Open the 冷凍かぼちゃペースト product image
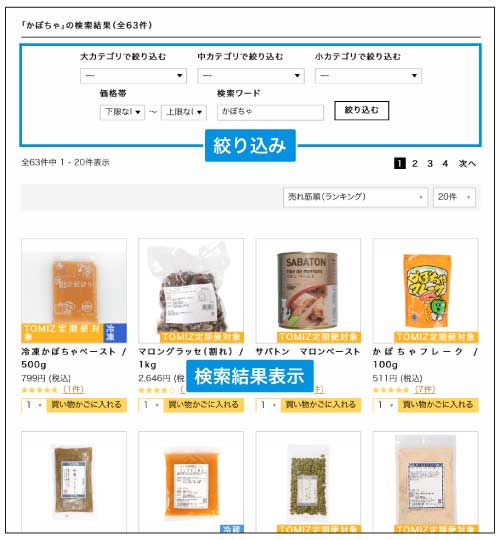The width and height of the screenshot is (500, 540). coord(74,291)
